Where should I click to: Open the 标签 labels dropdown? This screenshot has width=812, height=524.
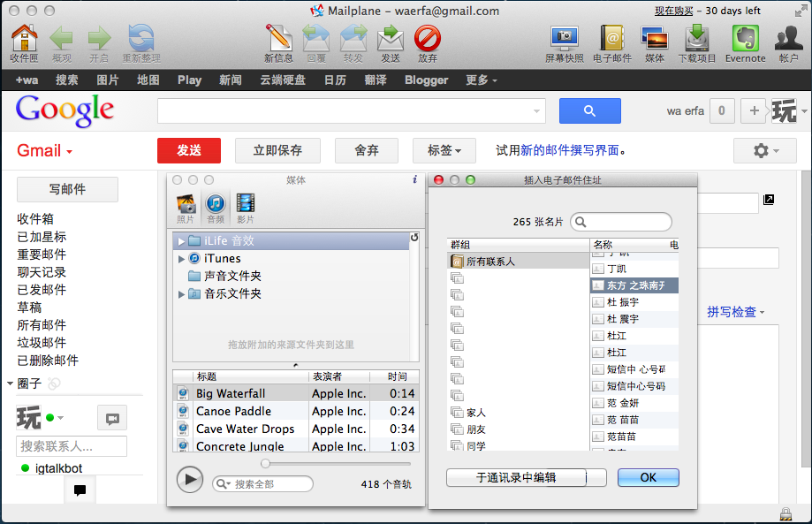444,151
